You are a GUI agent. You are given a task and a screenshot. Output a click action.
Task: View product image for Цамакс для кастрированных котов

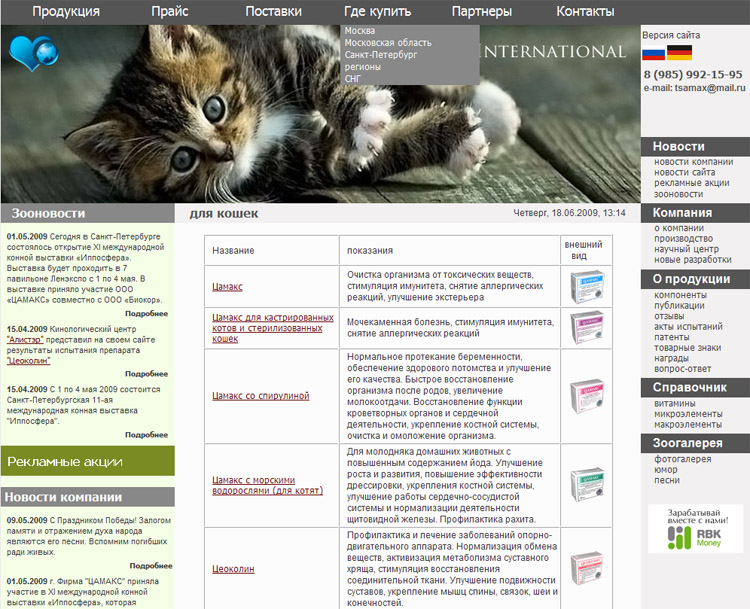pyautogui.click(x=587, y=328)
